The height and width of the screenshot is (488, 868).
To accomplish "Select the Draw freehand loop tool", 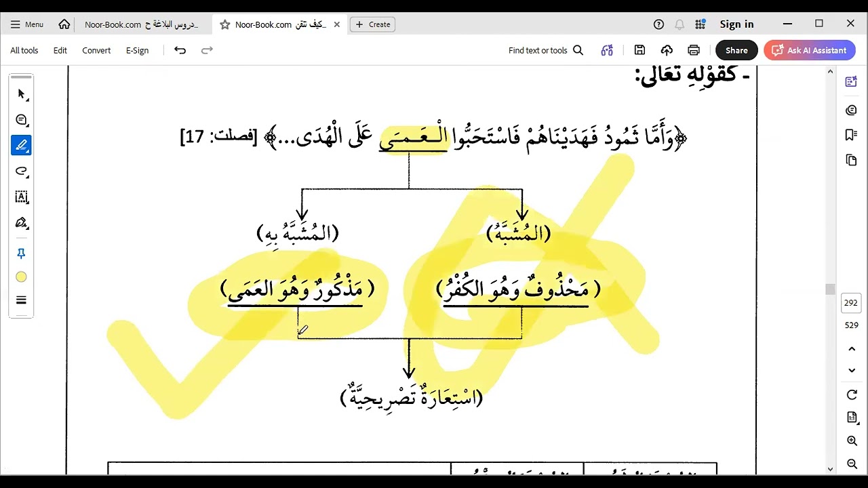I will click(21, 171).
